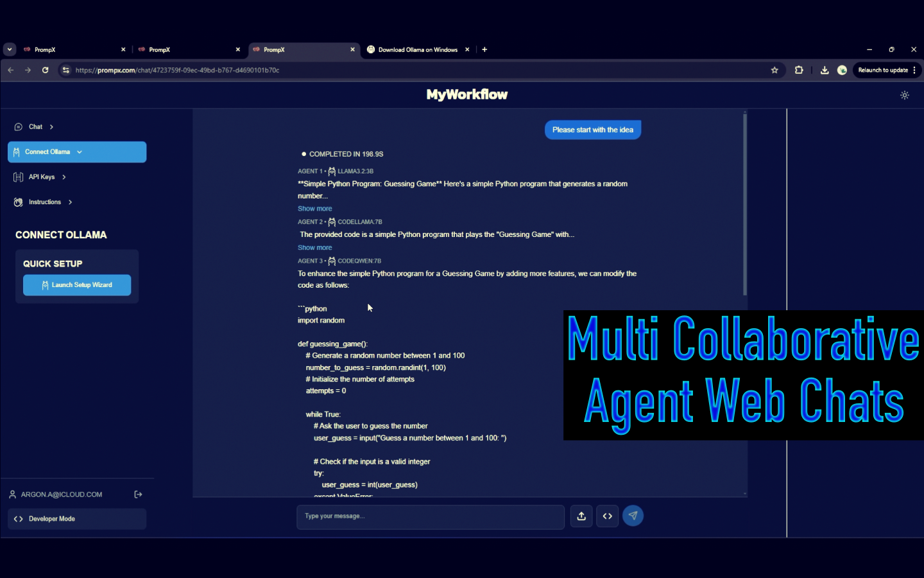924x578 pixels.
Task: Click the send message paper plane button
Action: tap(633, 516)
